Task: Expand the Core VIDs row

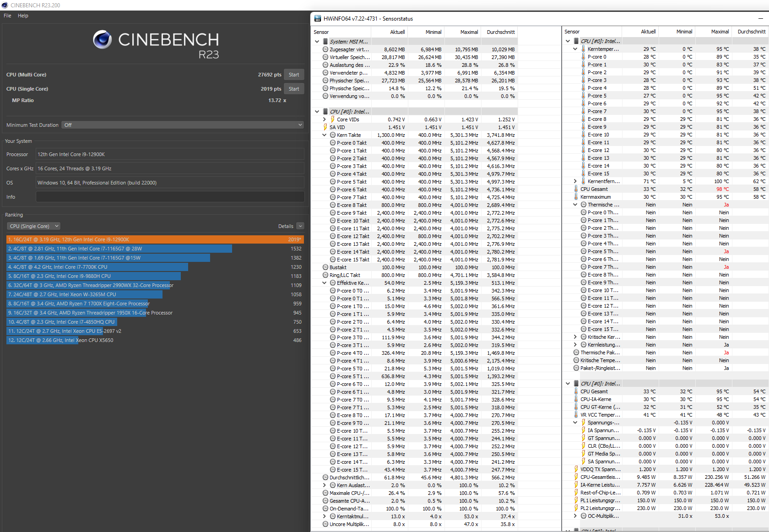Action: point(325,119)
